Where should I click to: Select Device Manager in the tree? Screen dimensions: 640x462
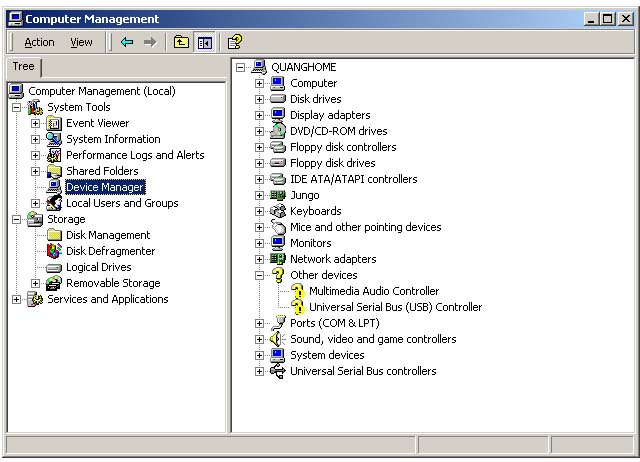[105, 187]
